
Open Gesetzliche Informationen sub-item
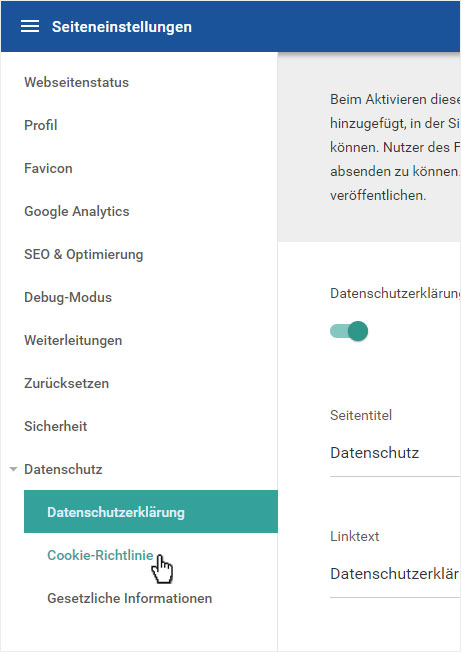130,598
